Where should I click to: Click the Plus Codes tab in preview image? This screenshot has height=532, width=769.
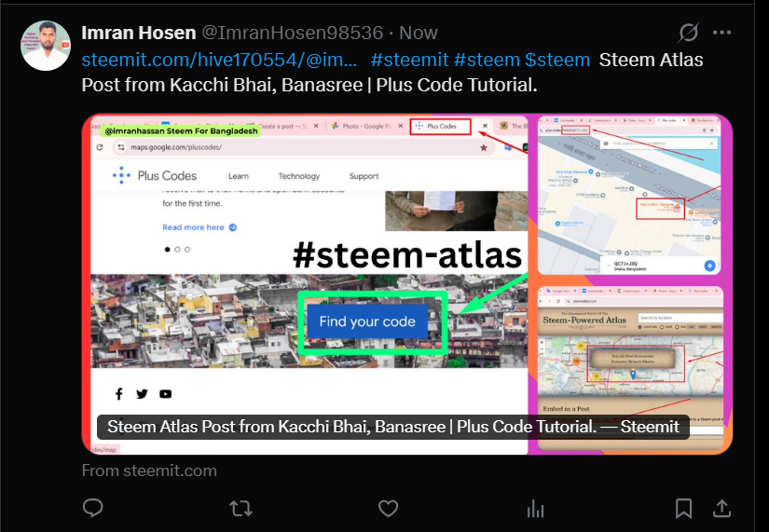pos(440,126)
